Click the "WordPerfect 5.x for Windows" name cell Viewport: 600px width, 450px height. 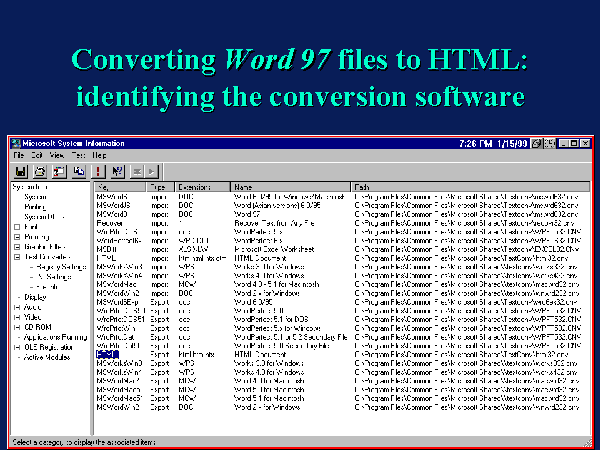coord(277,328)
